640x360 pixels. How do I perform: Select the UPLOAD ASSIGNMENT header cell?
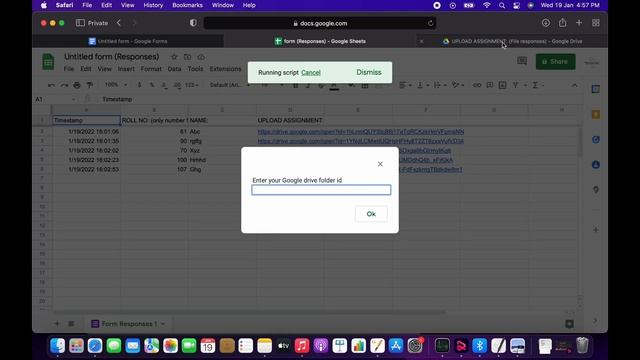[290, 120]
